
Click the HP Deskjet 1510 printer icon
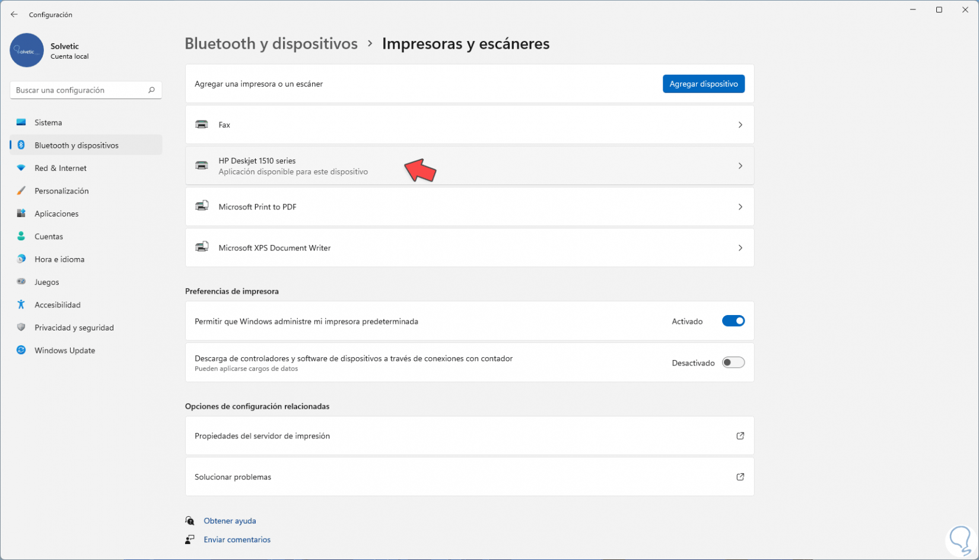(202, 166)
